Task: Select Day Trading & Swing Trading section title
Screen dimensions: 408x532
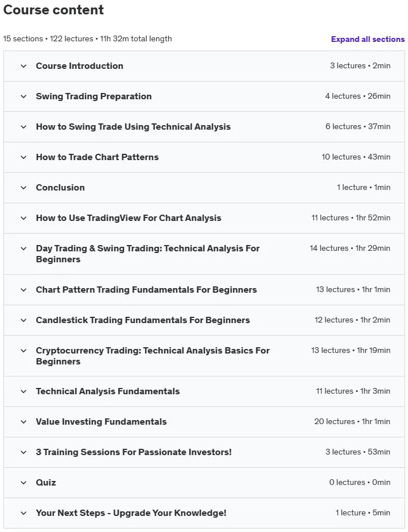Action: tap(147, 254)
